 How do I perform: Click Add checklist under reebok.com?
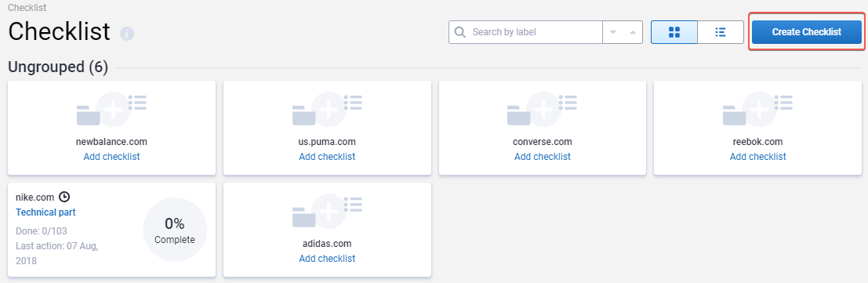click(758, 157)
